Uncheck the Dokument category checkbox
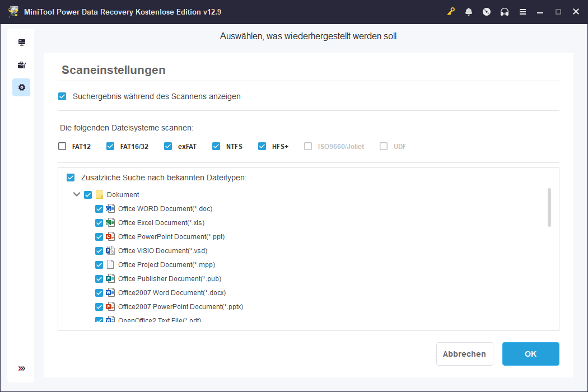The width and height of the screenshot is (588, 392). tap(88, 195)
